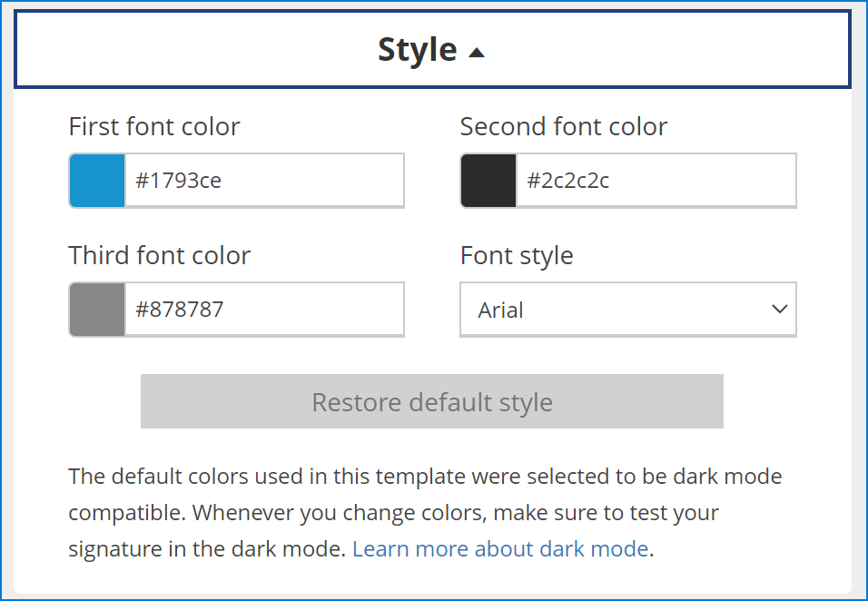Image resolution: width=868 pixels, height=601 pixels.
Task: Click the Font style label
Action: pyautogui.click(x=517, y=256)
